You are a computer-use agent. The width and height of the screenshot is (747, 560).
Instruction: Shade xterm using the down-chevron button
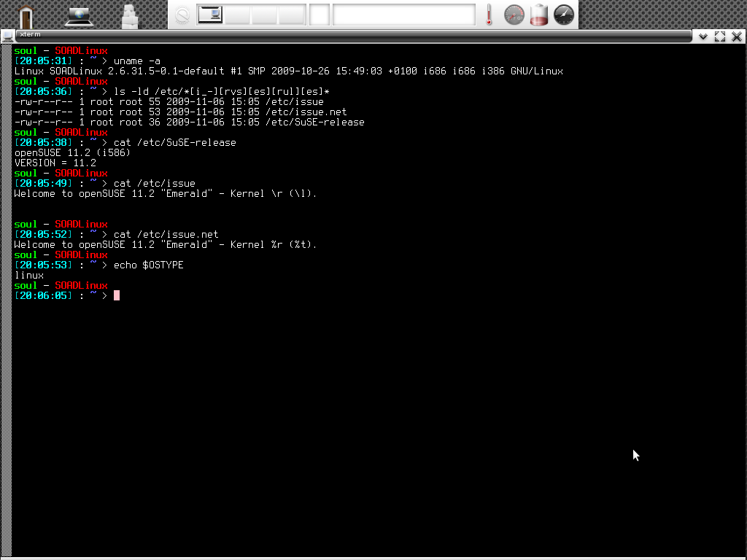tap(703, 36)
